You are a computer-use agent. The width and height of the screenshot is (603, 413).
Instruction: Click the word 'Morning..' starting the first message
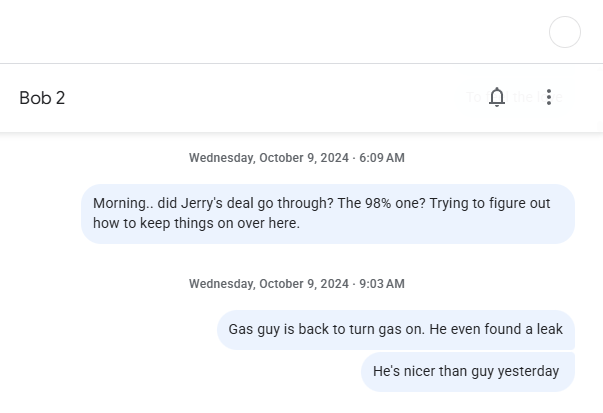tap(123, 203)
